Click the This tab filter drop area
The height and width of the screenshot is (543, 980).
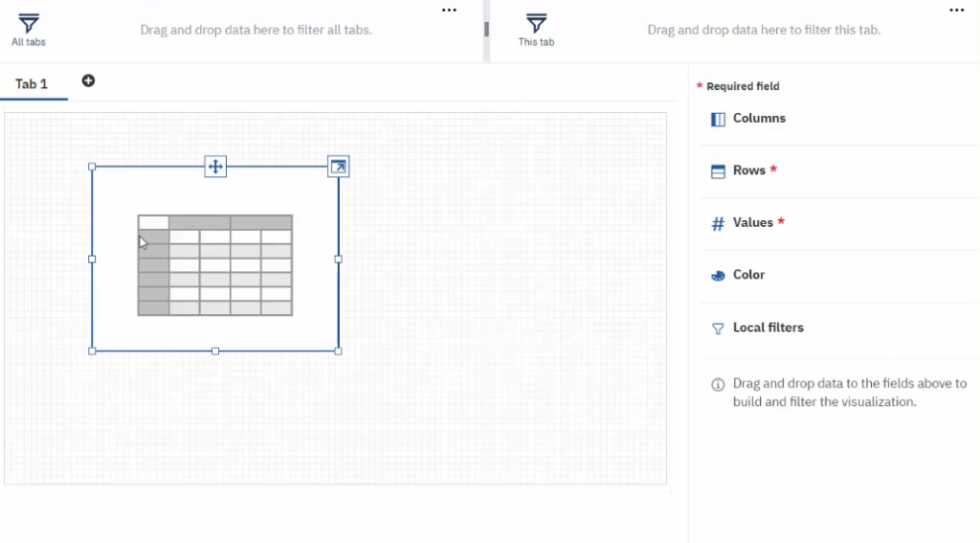[764, 30]
